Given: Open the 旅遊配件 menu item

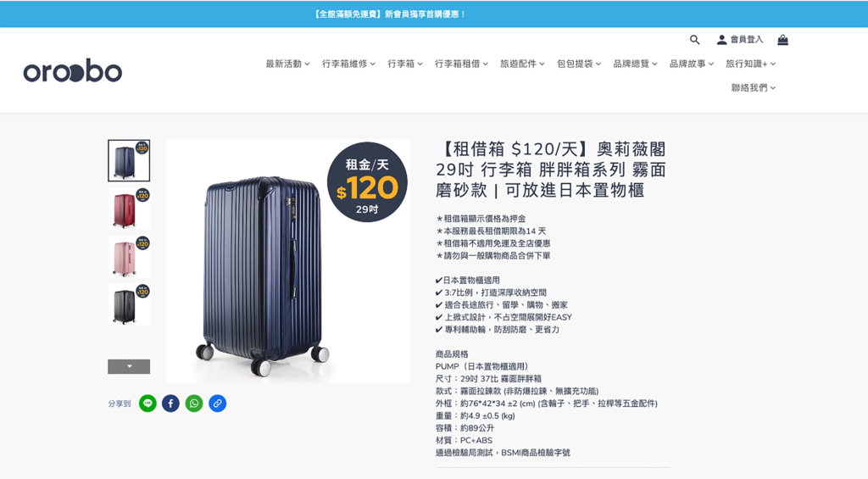Looking at the screenshot, I should pyautogui.click(x=522, y=64).
